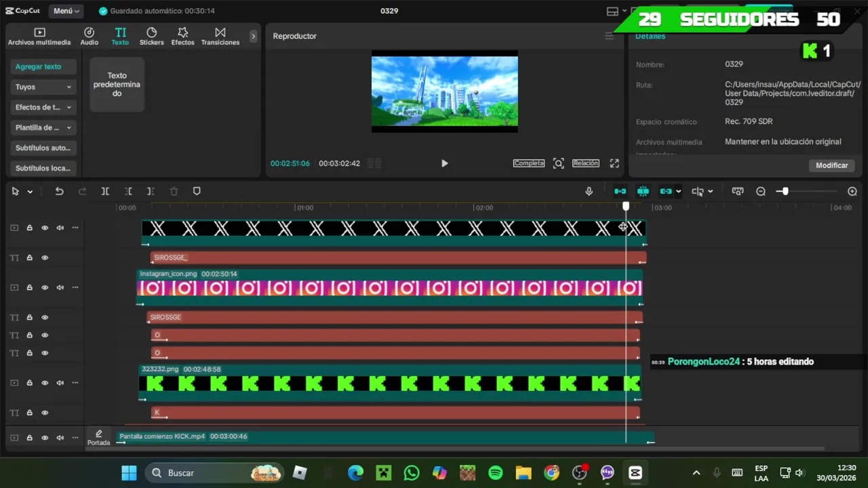Expand the Tuyos category
The image size is (868, 488).
click(x=43, y=87)
